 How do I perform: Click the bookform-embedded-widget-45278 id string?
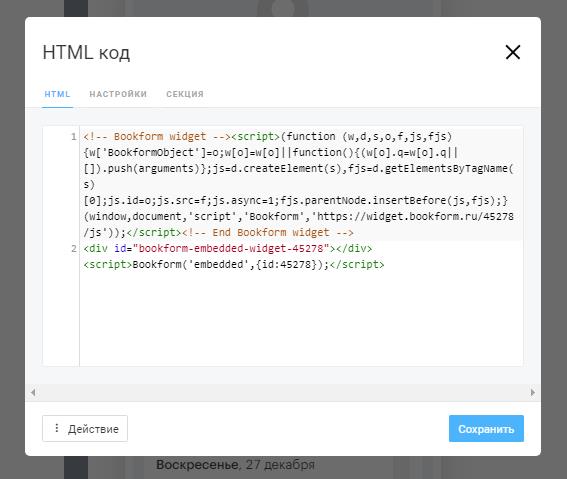(231, 248)
